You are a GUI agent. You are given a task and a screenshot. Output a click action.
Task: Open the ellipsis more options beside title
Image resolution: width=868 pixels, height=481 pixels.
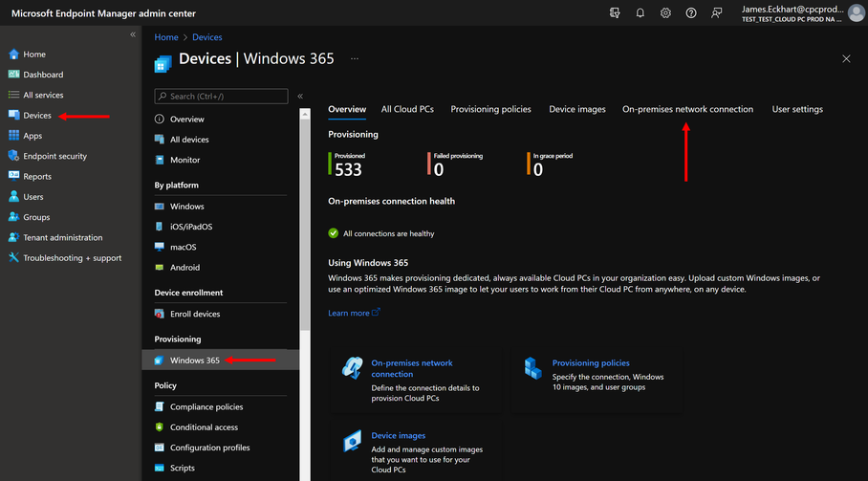(355, 58)
